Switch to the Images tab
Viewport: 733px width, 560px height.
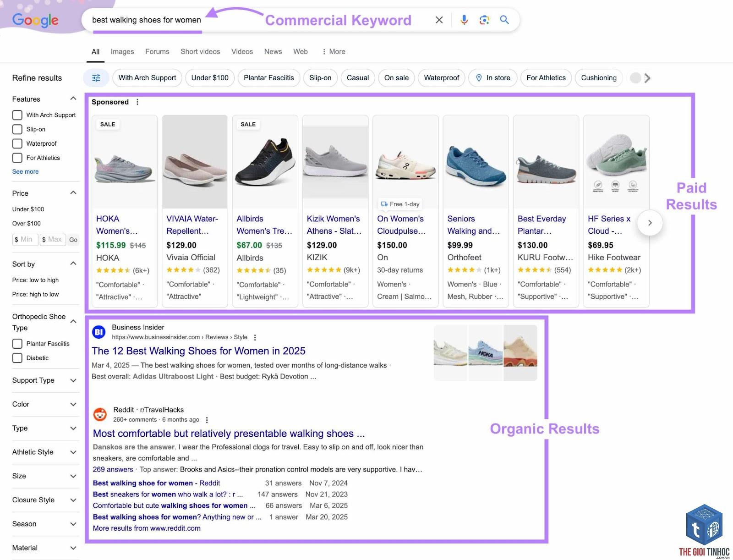(122, 52)
